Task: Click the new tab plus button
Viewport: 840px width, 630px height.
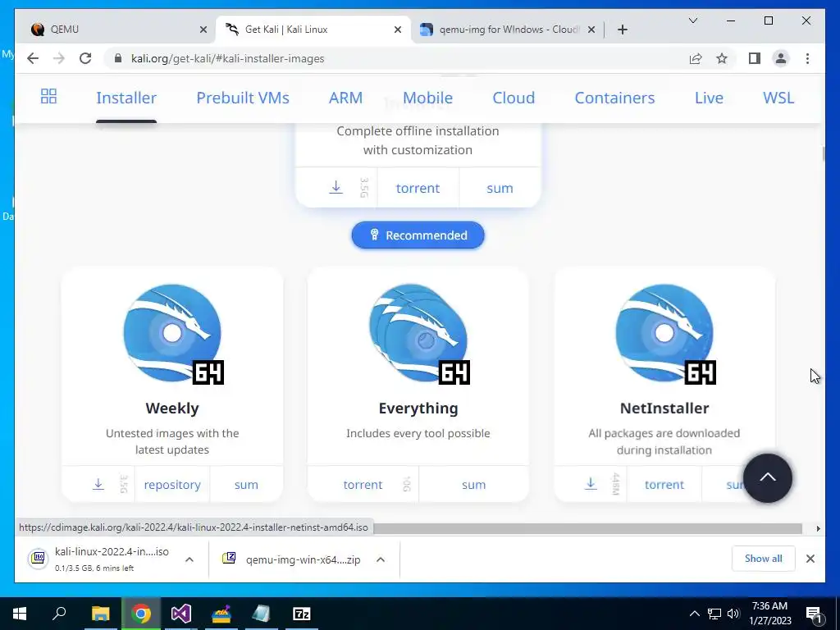Action: (x=622, y=30)
